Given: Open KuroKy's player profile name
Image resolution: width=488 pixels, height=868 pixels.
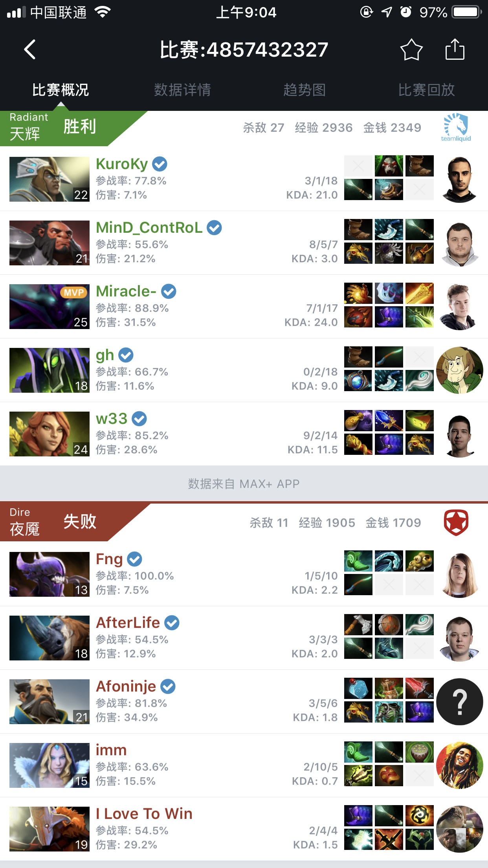Looking at the screenshot, I should tap(122, 164).
